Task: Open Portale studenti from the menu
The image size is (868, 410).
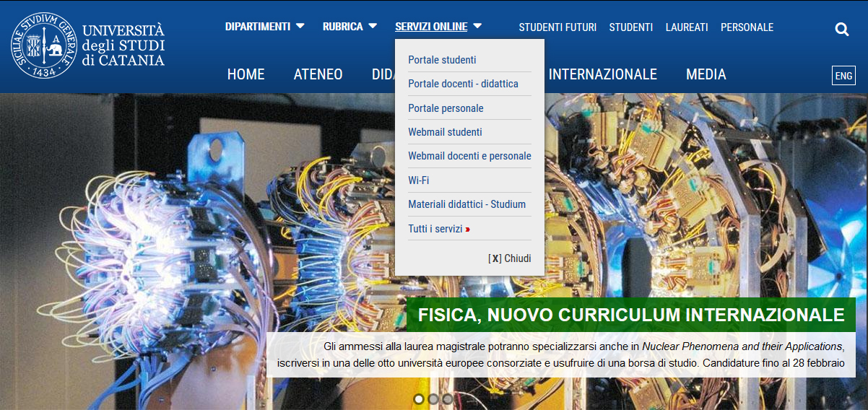Action: 442,60
